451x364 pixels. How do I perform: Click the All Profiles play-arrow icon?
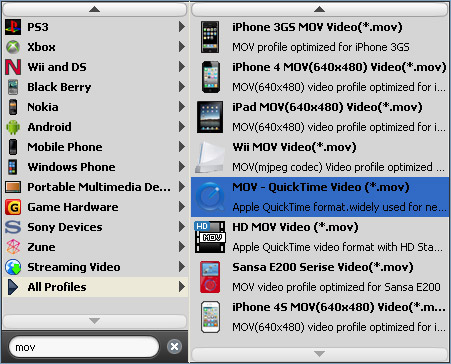13,287
